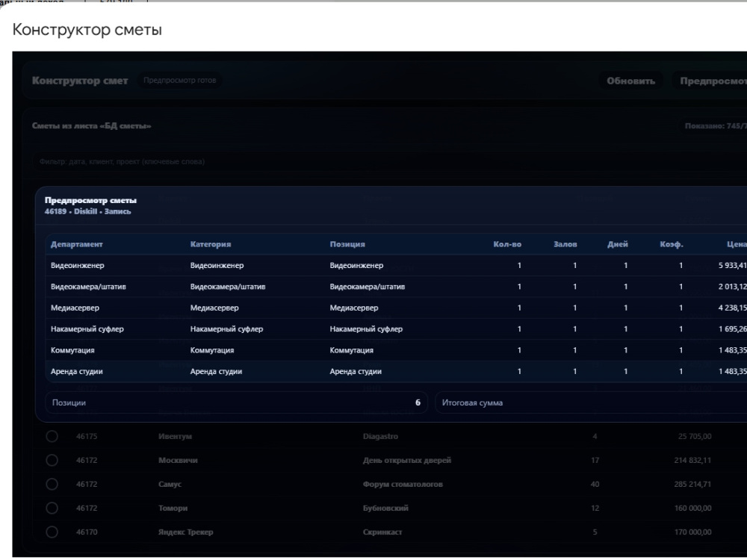Click project Бубновский

385,508
